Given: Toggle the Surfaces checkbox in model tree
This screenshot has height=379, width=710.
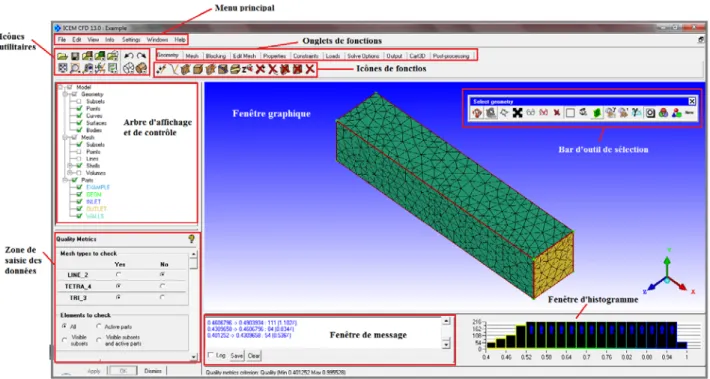Looking at the screenshot, I should (x=79, y=123).
